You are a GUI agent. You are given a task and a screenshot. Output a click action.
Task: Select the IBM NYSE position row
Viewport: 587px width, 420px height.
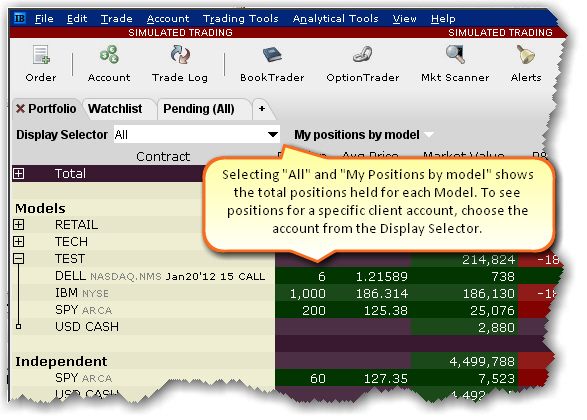[285, 293]
